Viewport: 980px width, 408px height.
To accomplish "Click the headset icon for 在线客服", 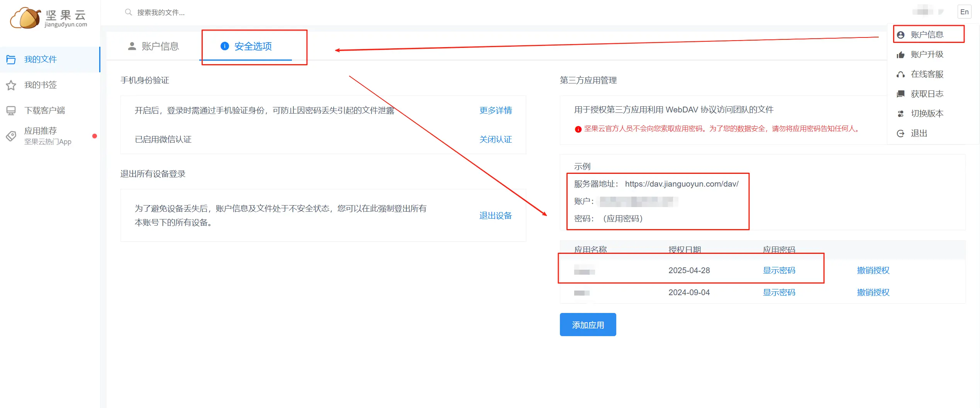I will tap(900, 74).
